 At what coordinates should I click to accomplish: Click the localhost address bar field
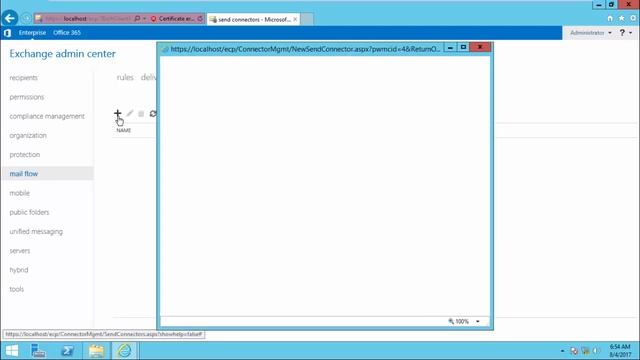[84, 19]
